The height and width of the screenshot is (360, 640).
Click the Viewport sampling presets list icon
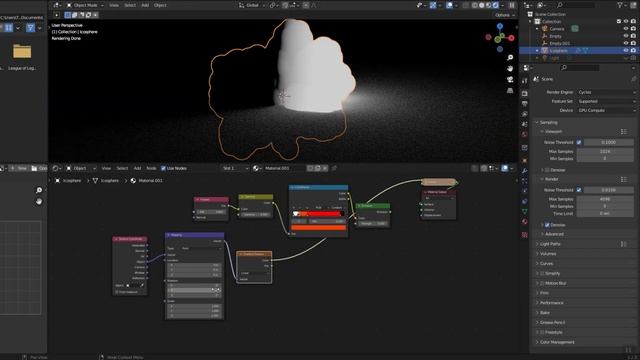pos(624,131)
